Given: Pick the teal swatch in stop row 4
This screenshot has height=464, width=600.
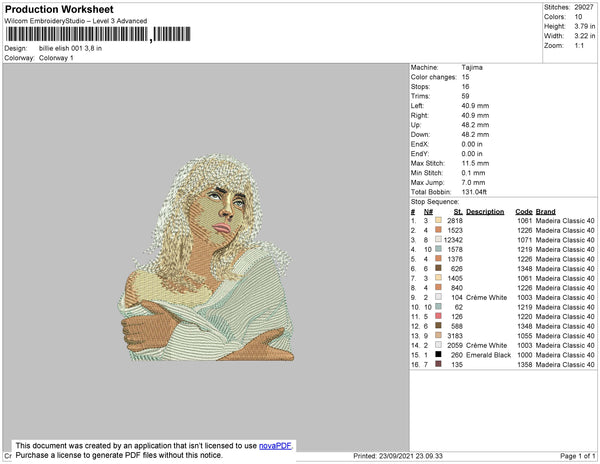Looking at the screenshot, I should pyautogui.click(x=438, y=249).
